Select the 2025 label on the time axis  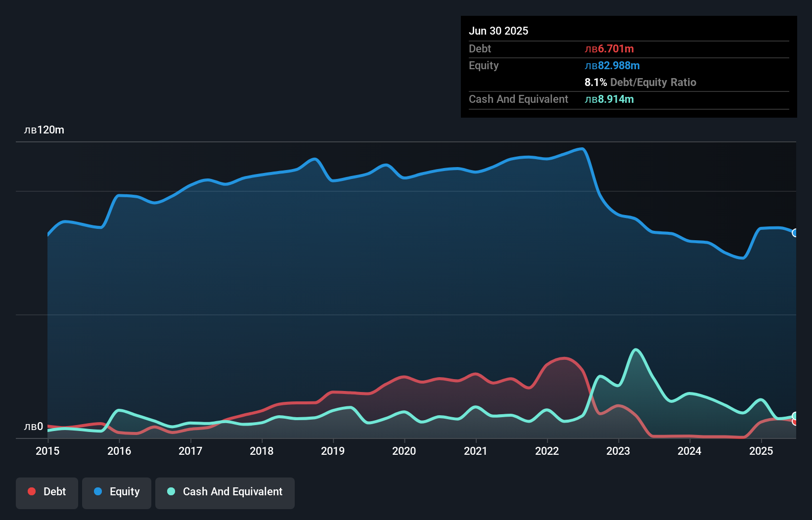761,451
